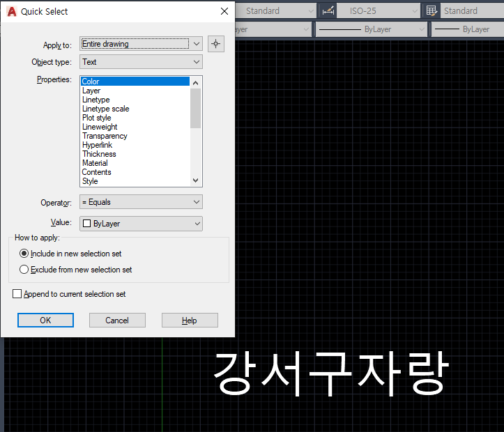Click the ByLayer color swatch in Value
The width and height of the screenshot is (504, 432).
(x=86, y=223)
